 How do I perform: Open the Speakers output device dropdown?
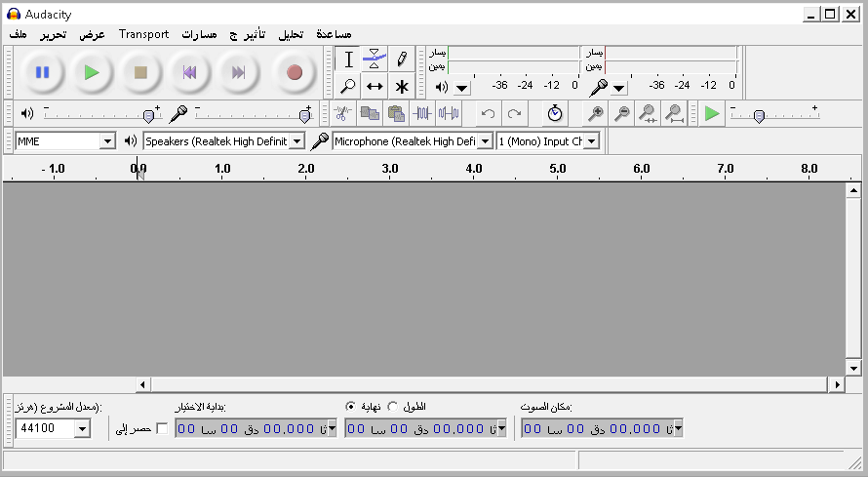[297, 141]
